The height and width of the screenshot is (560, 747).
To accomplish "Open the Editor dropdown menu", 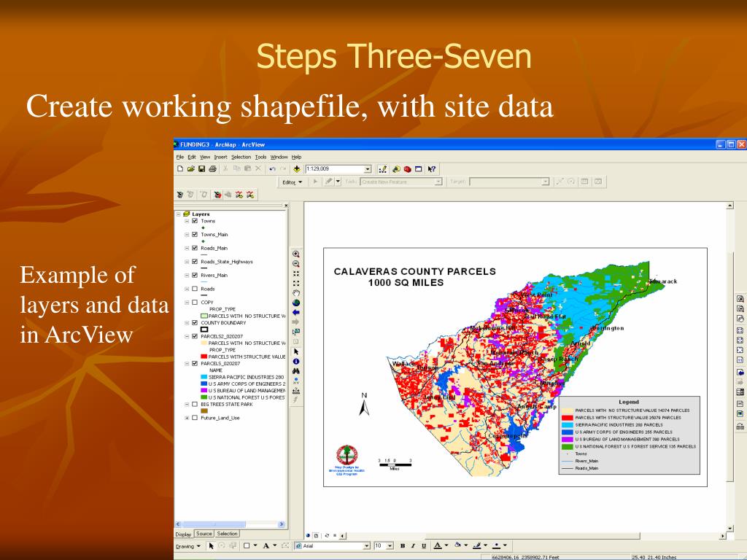I will pos(292,182).
